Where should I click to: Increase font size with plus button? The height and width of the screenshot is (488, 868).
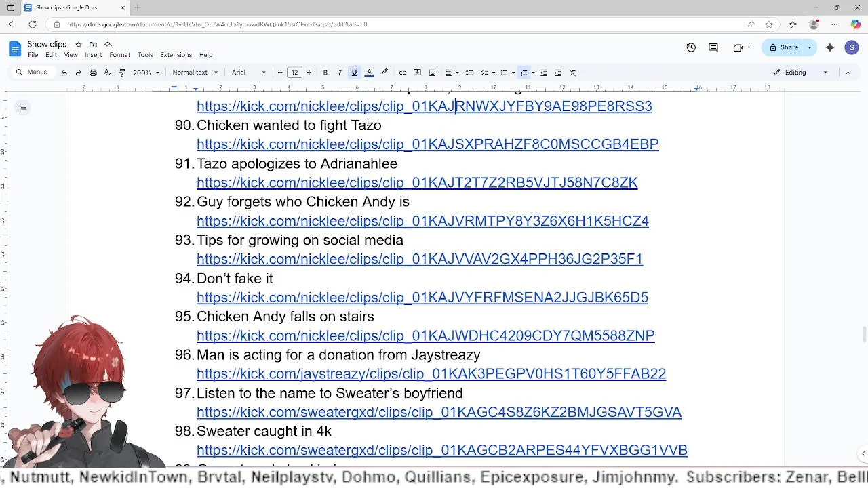[x=309, y=73]
